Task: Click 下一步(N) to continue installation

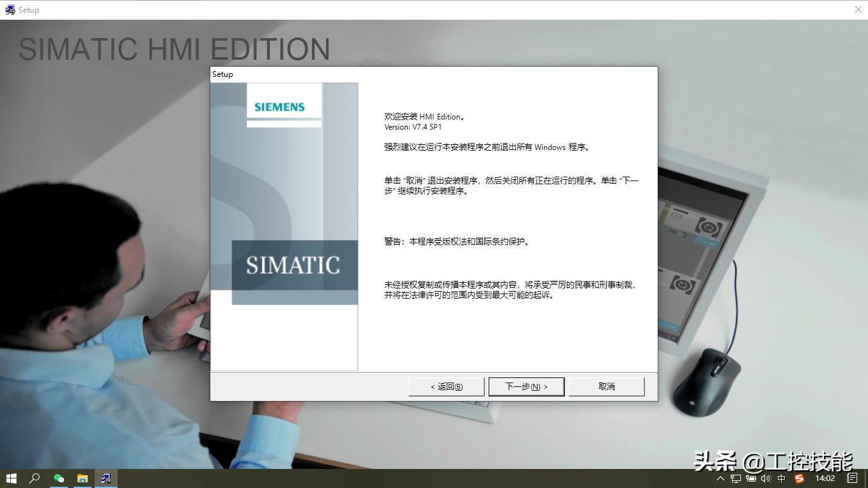Action: coord(526,386)
